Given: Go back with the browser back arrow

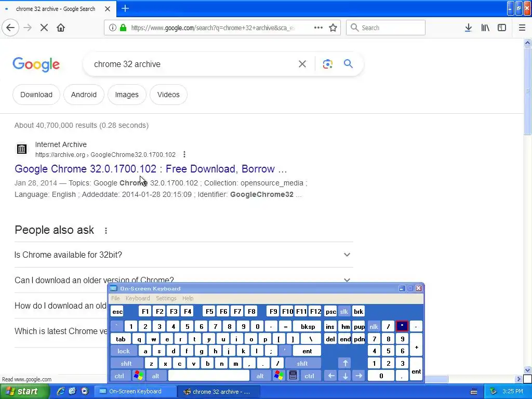Looking at the screenshot, I should pyautogui.click(x=10, y=28).
